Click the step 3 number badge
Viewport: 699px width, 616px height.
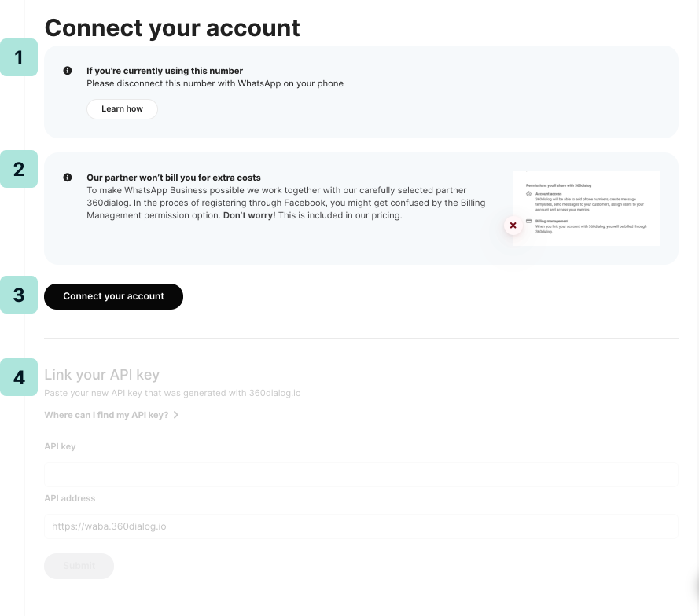coord(19,295)
